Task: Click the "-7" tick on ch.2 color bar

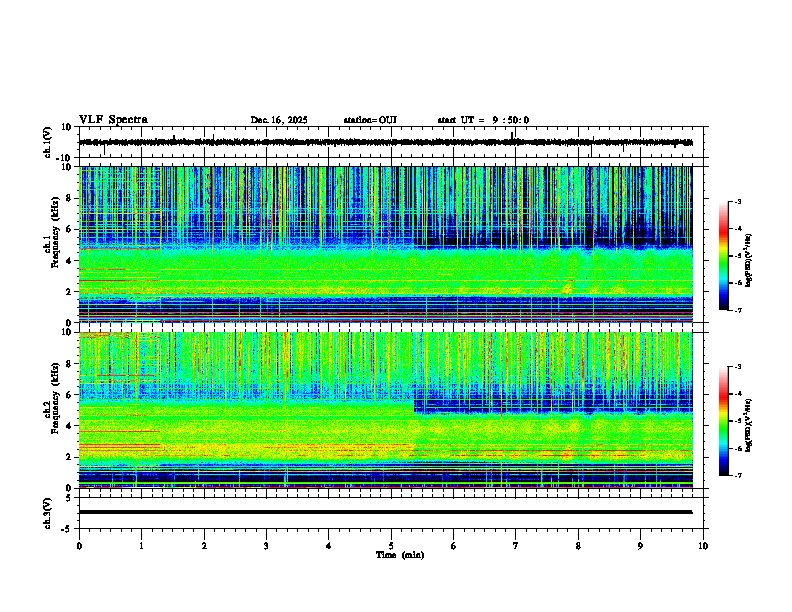Action: pyautogui.click(x=737, y=475)
